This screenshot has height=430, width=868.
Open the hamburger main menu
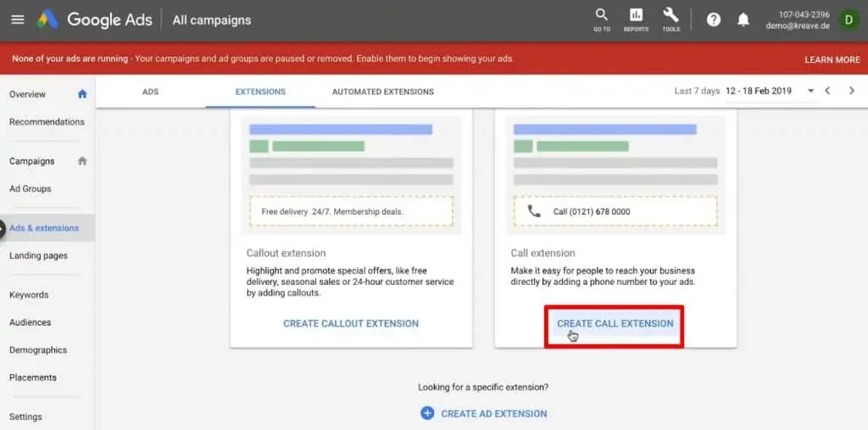coord(18,20)
